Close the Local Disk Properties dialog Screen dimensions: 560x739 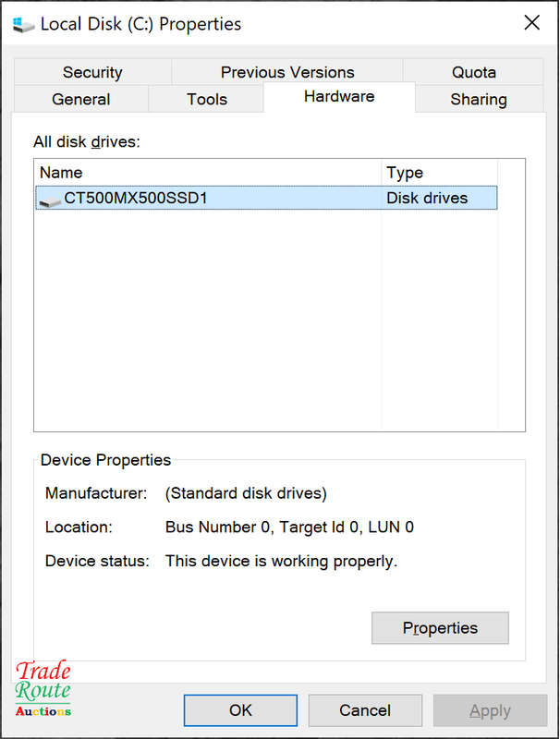(531, 22)
